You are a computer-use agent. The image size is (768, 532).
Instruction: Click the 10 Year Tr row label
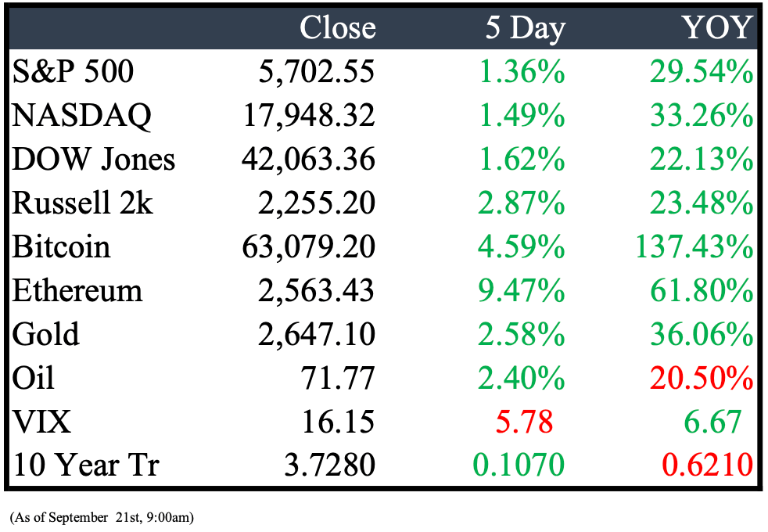point(85,465)
